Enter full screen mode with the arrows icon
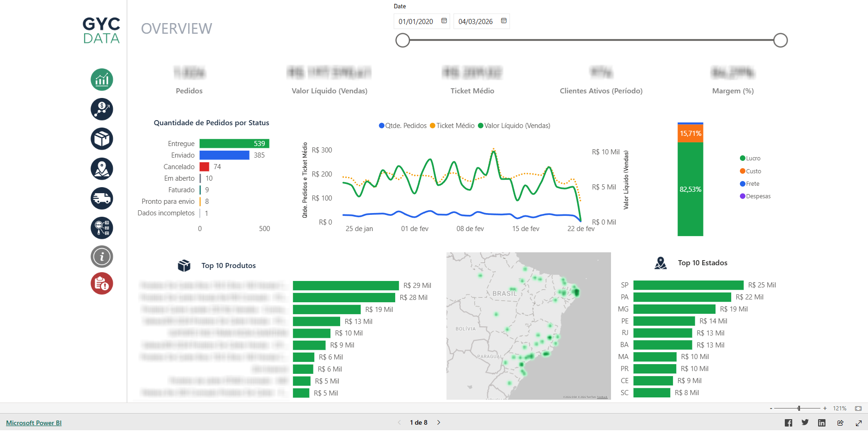Image resolution: width=868 pixels, height=433 pixels. (858, 423)
